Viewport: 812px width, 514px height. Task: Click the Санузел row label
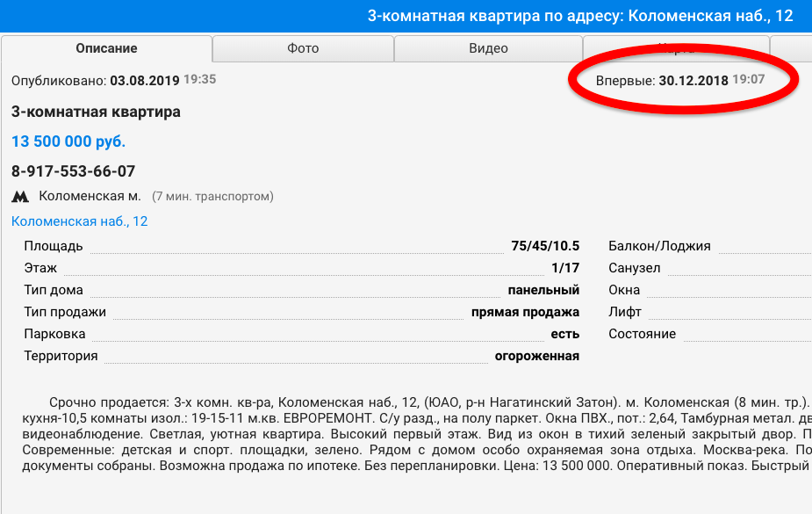[628, 268]
